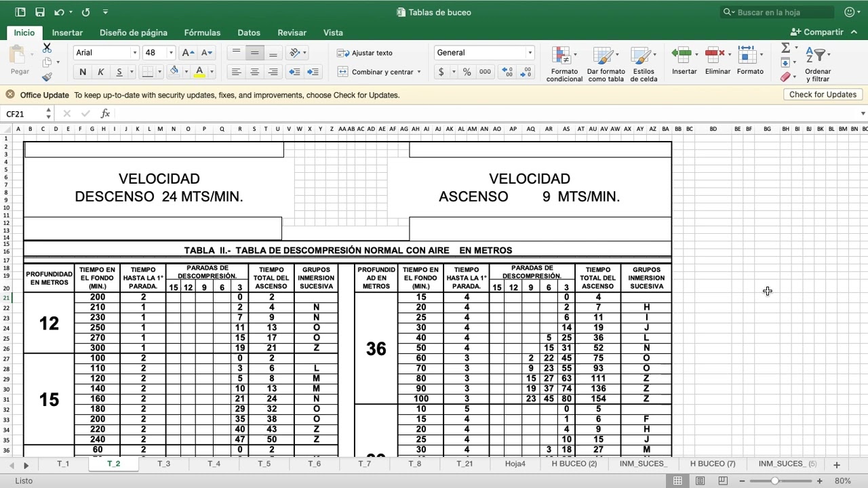Toggle italic formatting (K)
The image size is (868, 488).
(101, 72)
